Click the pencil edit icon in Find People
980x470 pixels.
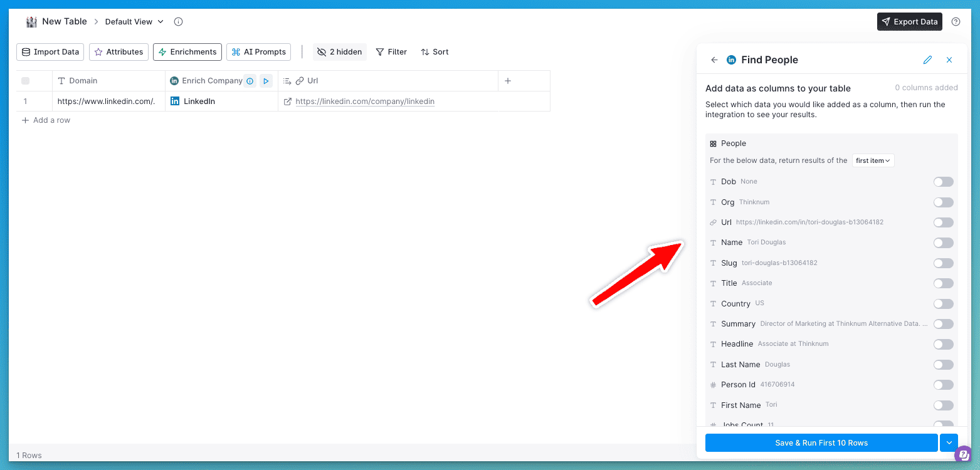coord(927,60)
